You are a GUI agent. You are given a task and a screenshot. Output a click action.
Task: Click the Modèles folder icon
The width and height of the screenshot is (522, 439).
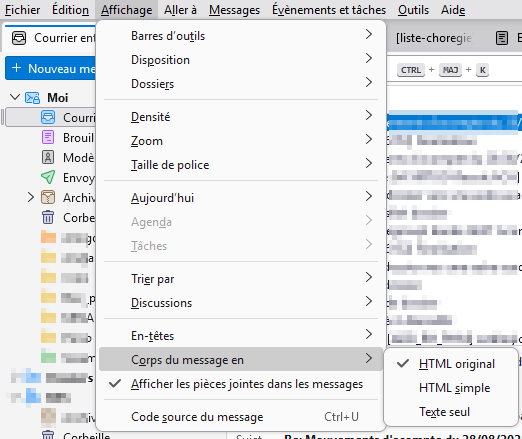tap(48, 157)
